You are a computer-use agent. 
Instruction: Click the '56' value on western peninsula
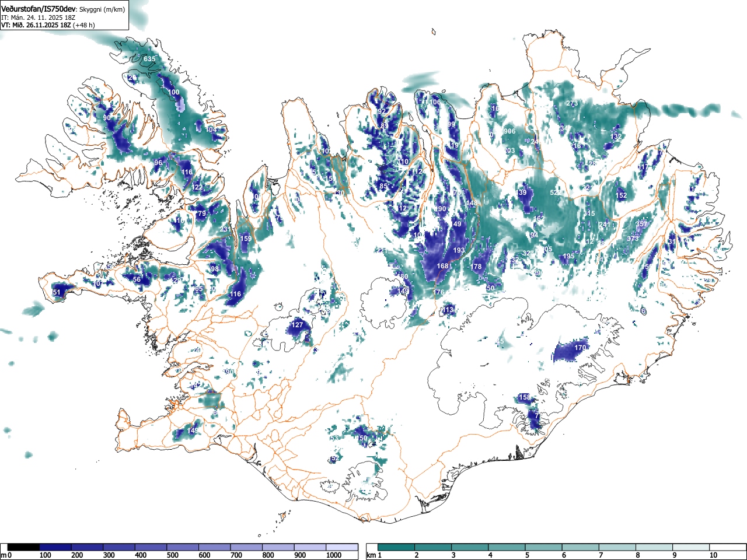click(137, 279)
